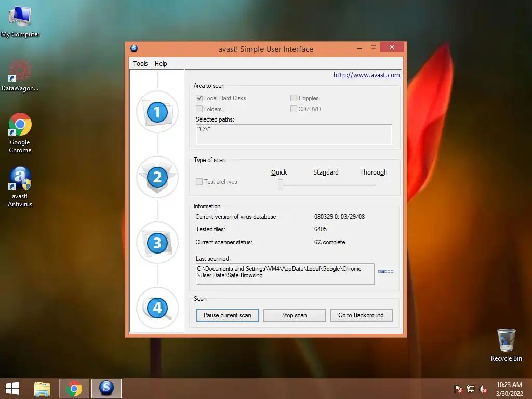Open the Windows Start button
The height and width of the screenshot is (399, 532).
coord(12,389)
